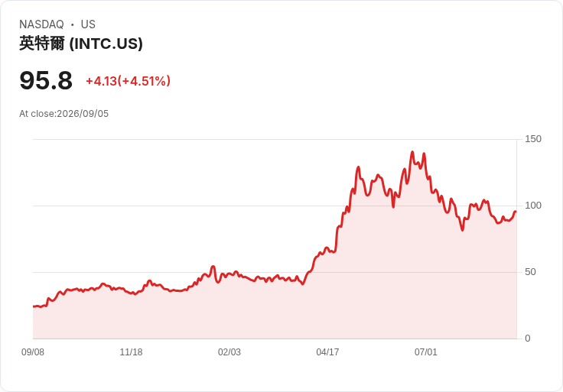Click the At close date 2026/09/05

83,114
